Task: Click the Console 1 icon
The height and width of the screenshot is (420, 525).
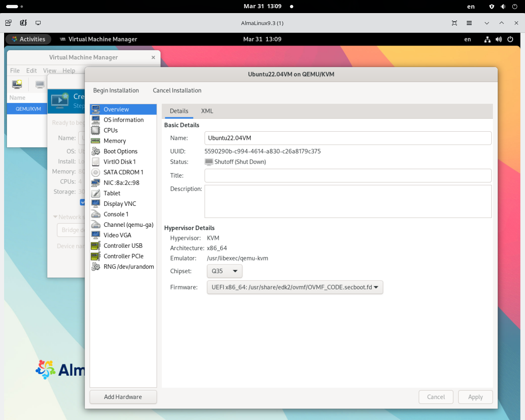Action: pyautogui.click(x=96, y=214)
